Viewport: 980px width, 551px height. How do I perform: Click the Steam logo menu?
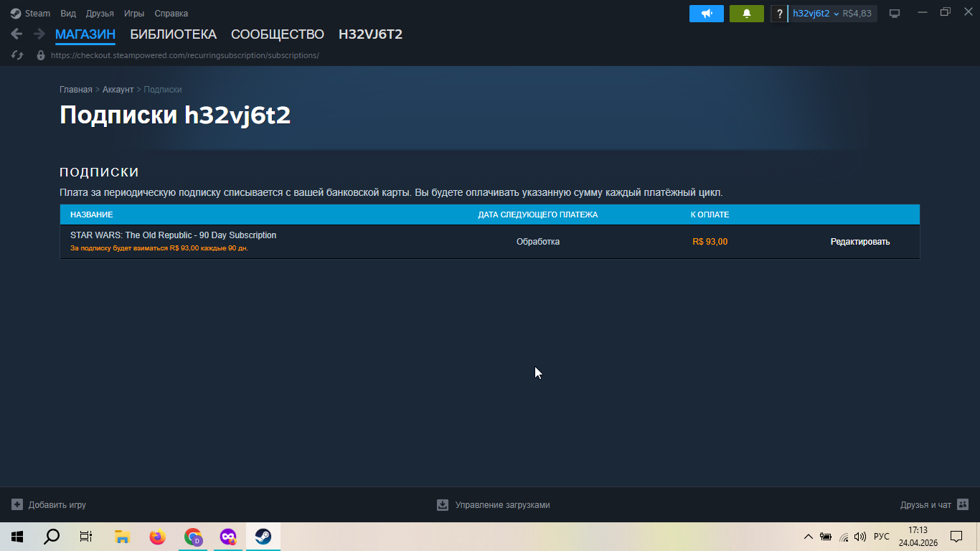[30, 13]
